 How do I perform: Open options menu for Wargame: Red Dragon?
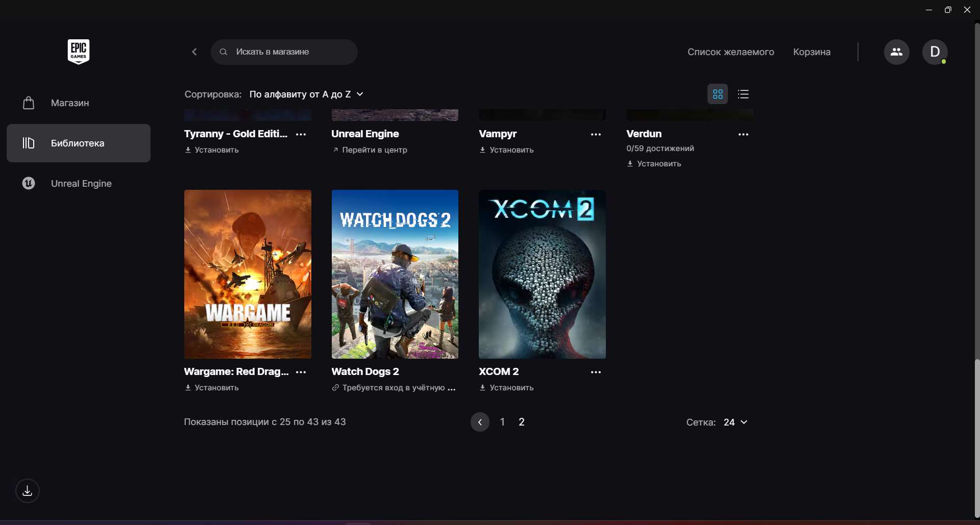[301, 372]
